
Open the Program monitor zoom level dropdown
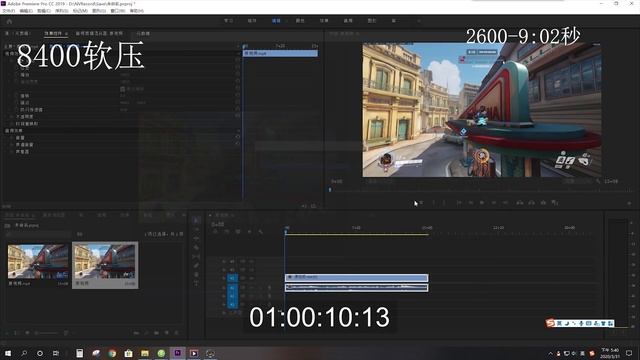coord(379,181)
